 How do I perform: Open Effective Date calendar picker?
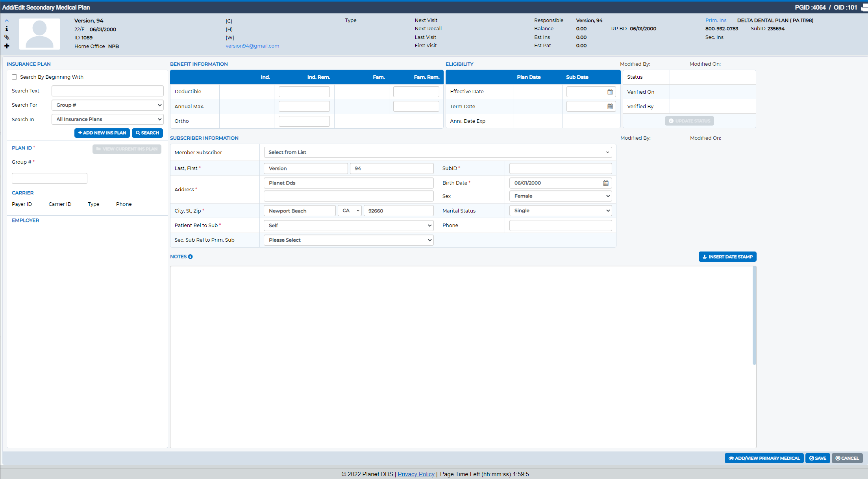pos(610,92)
